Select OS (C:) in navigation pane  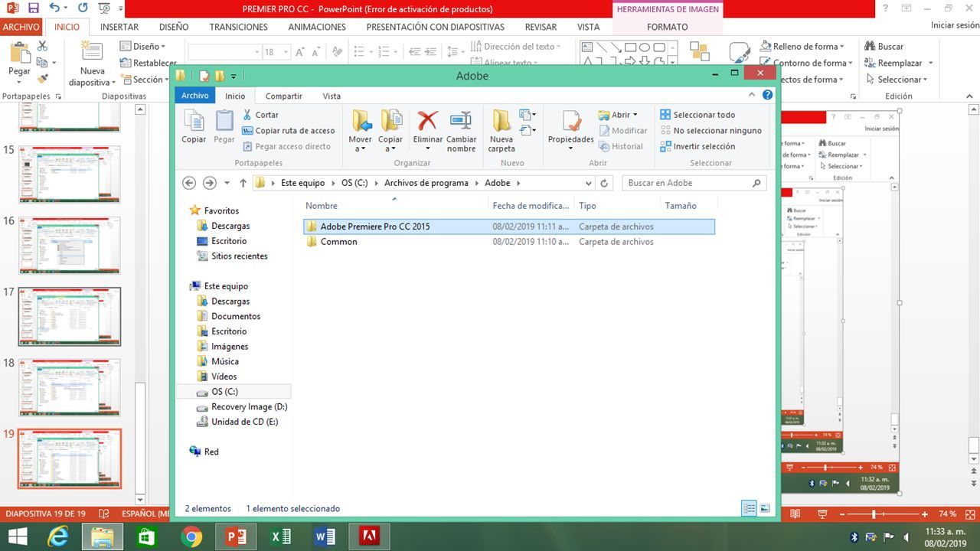(x=224, y=392)
